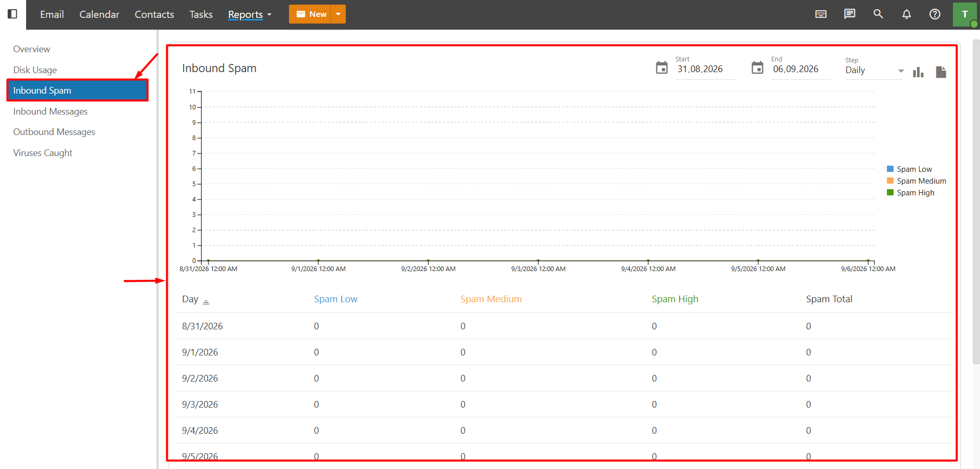The height and width of the screenshot is (469, 980).
Task: Click the Spam Medium column header
Action: pos(491,299)
